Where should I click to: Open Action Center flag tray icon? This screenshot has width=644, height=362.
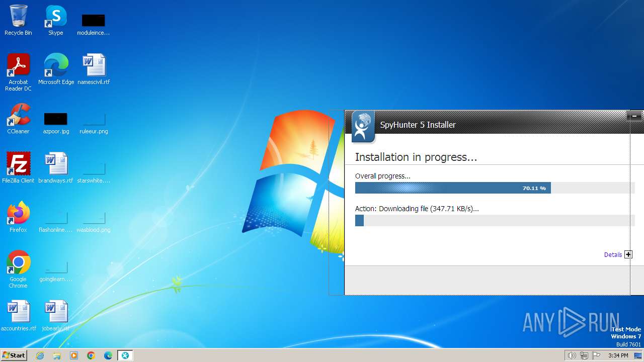[x=596, y=355]
